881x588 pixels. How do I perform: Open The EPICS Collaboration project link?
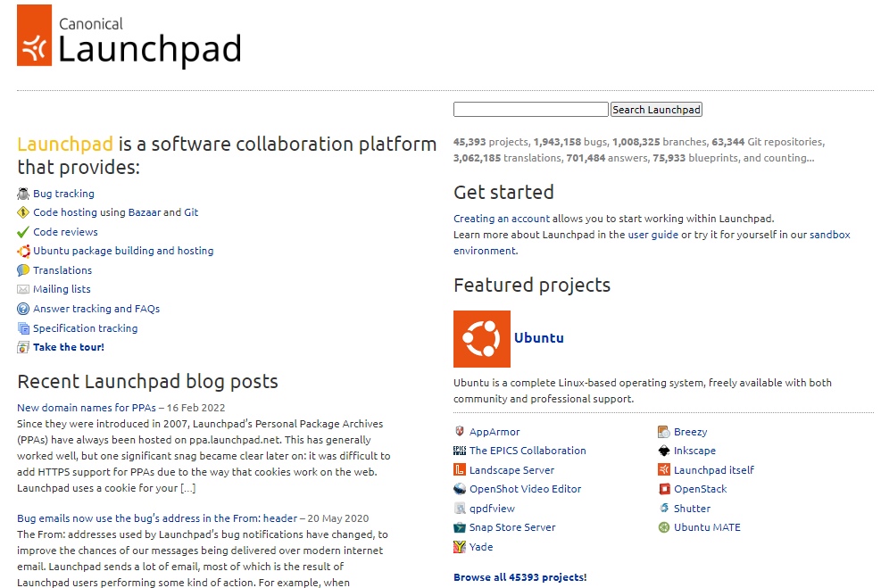click(x=528, y=451)
